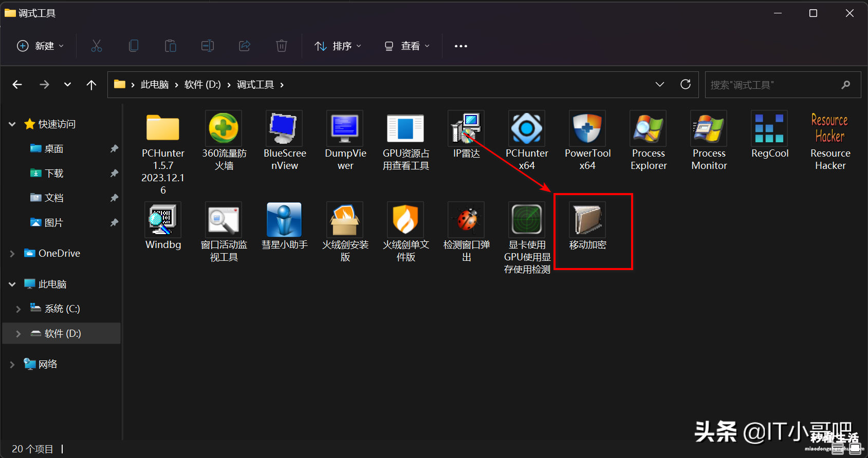Unpin 桌面 via its pin icon
The width and height of the screenshot is (868, 458).
coord(114,149)
